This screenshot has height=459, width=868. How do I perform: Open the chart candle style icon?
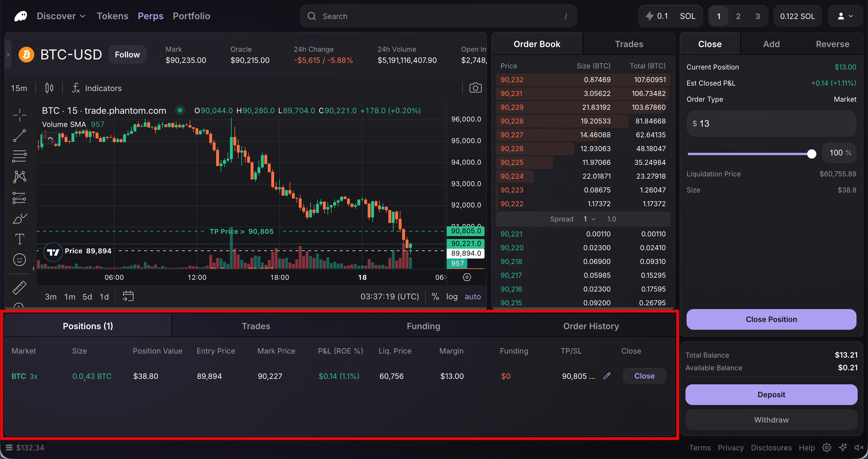point(49,88)
